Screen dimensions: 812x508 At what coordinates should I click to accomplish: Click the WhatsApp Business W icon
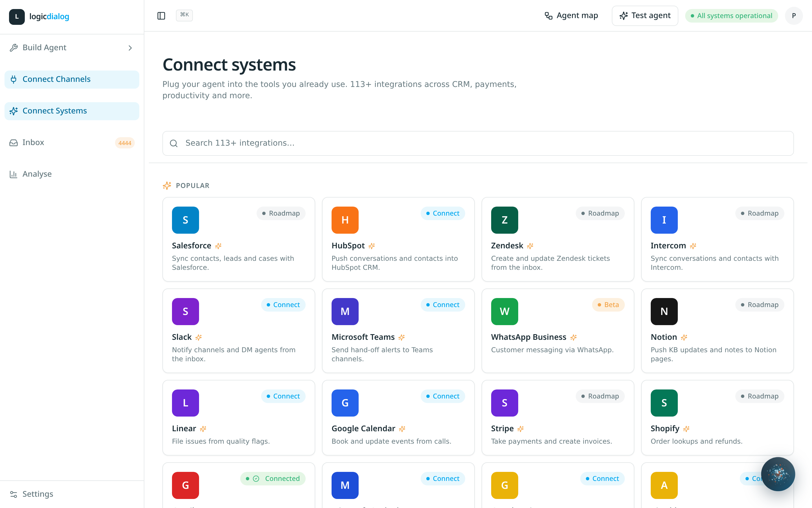pos(504,312)
